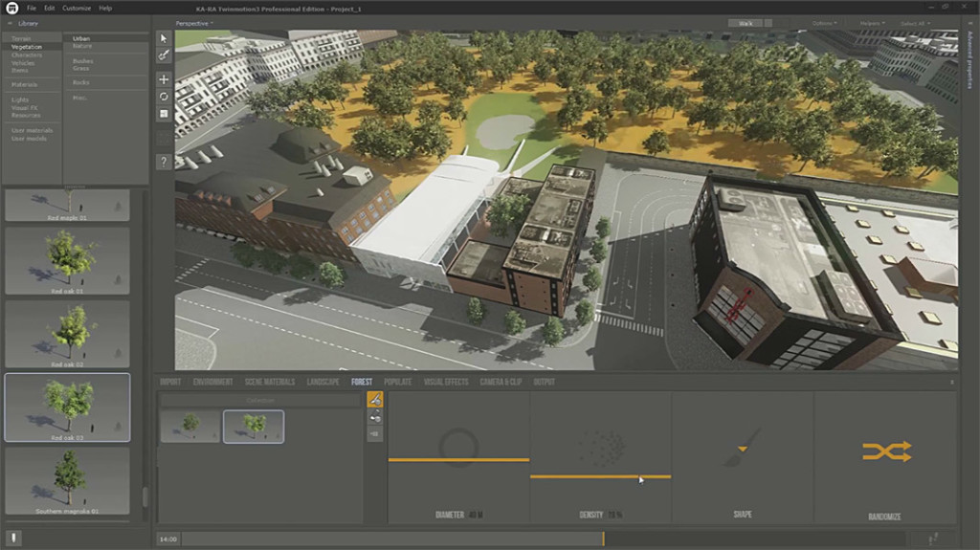Select the Red oak 03 thumbnail
The height and width of the screenshot is (550, 980).
(68, 407)
